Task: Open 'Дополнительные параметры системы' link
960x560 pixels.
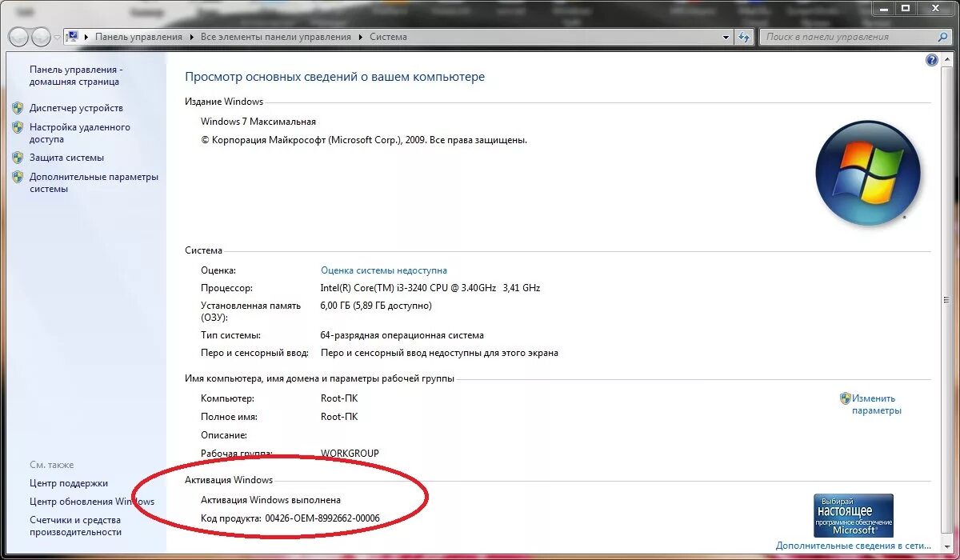Action: click(x=94, y=182)
